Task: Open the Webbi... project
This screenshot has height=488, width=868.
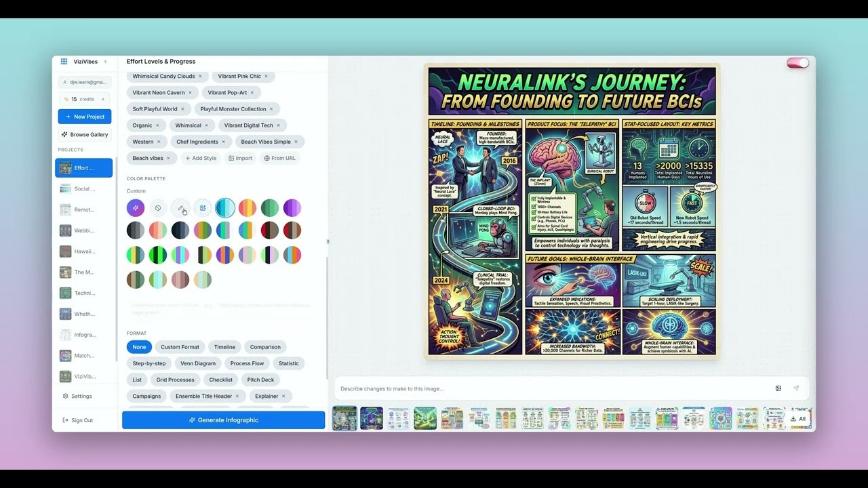Action: pyautogui.click(x=84, y=230)
